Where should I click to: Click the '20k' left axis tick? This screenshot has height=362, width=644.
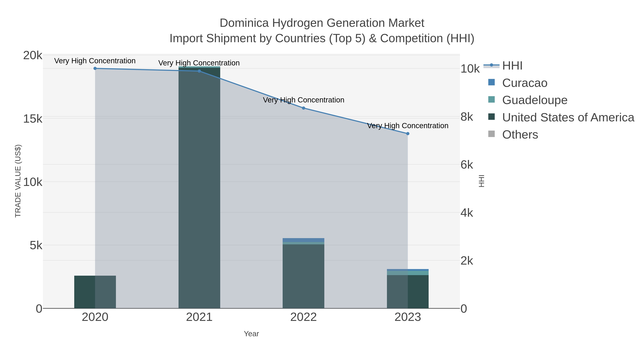point(33,55)
